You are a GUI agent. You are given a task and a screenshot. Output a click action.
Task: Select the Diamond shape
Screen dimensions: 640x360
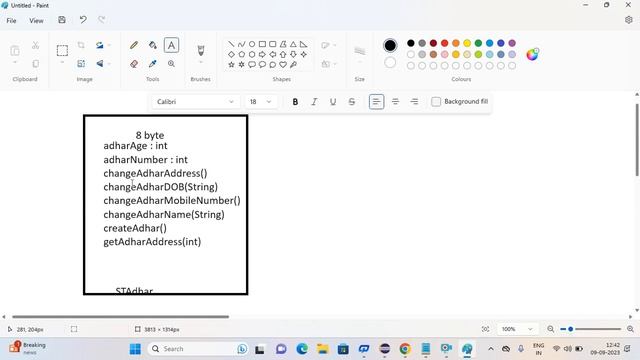(231, 54)
